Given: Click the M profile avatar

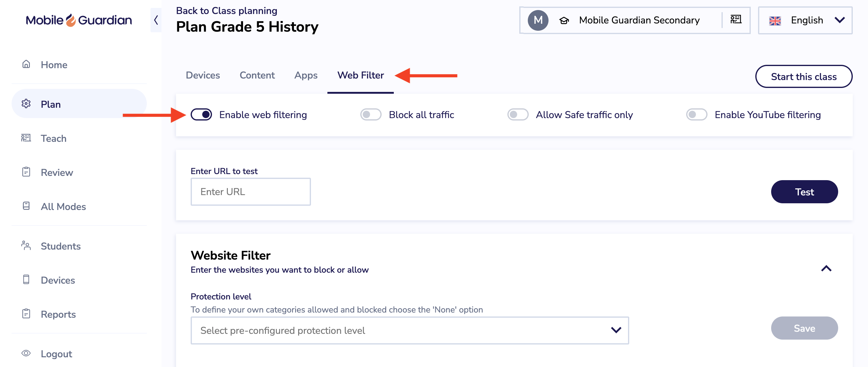Looking at the screenshot, I should (x=538, y=20).
